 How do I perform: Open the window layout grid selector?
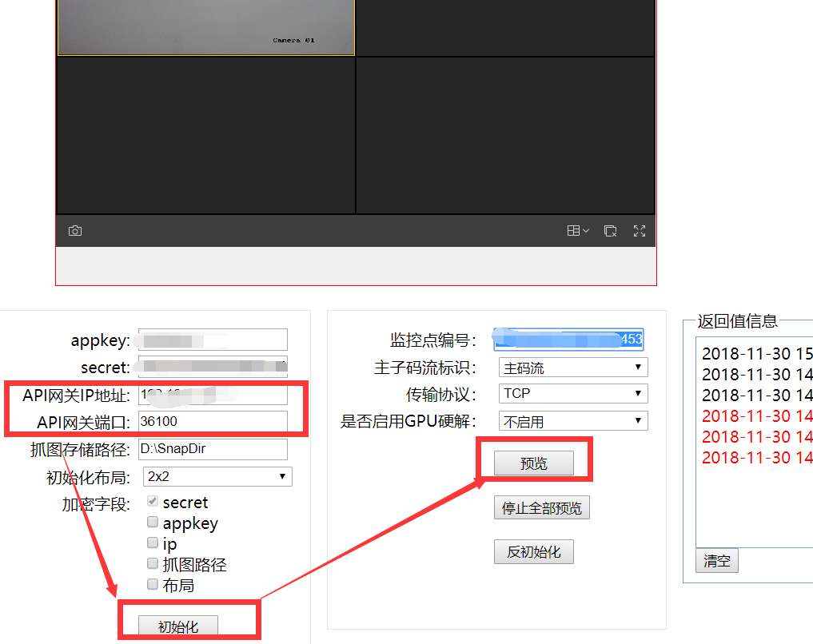coord(578,231)
